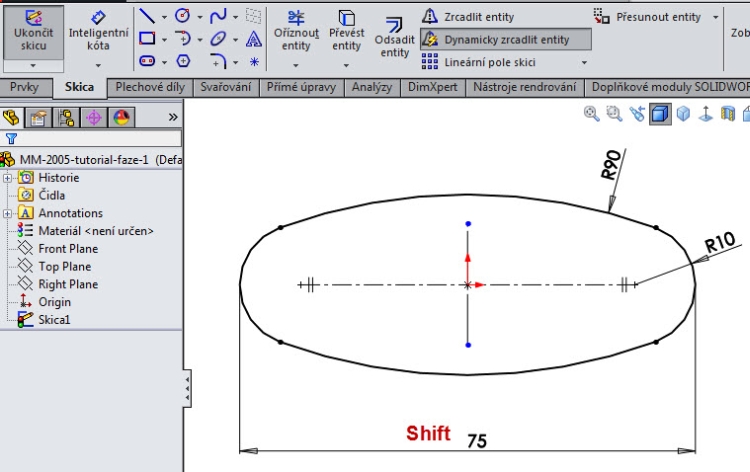This screenshot has width=750, height=472.
Task: Select the Point sketch tool
Action: click(254, 61)
